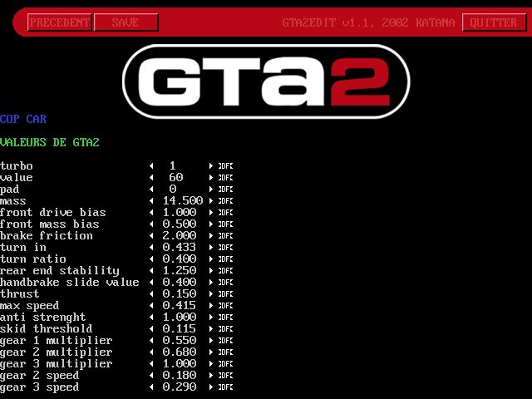Increase anti strenght right arrow
Viewport: 532px width, 399px height.
point(210,317)
